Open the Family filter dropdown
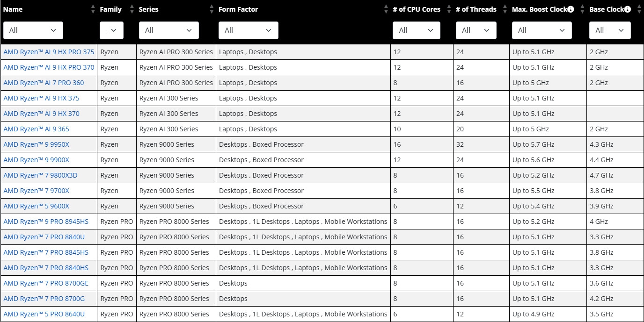This screenshot has height=322, width=644. tap(111, 30)
